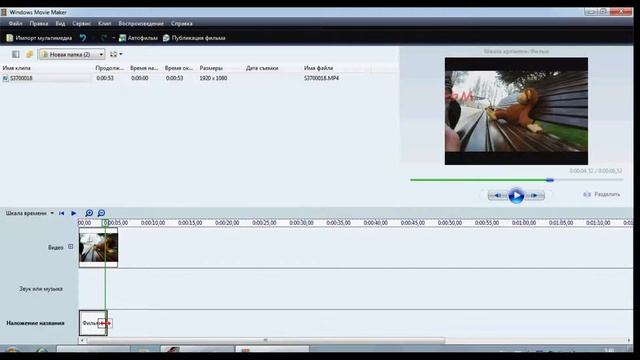The height and width of the screenshot is (360, 640).
Task: Click the greyed redo arrow icon
Action: click(104, 38)
